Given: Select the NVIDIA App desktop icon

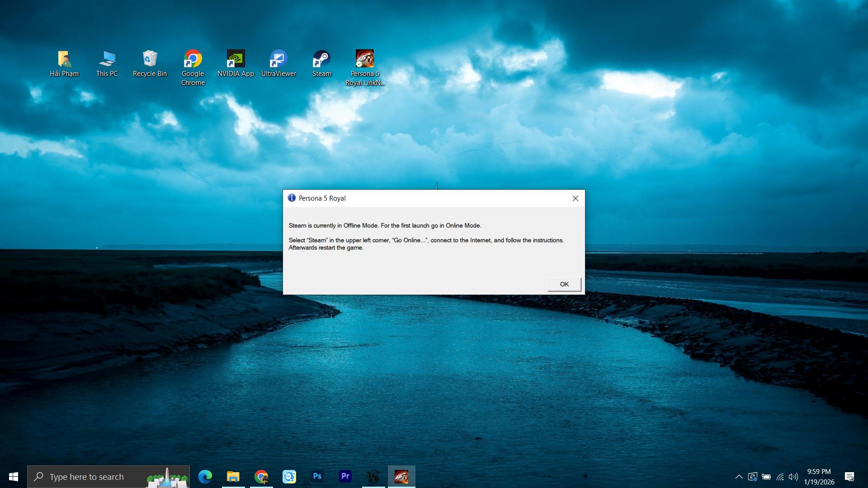Looking at the screenshot, I should [236, 64].
